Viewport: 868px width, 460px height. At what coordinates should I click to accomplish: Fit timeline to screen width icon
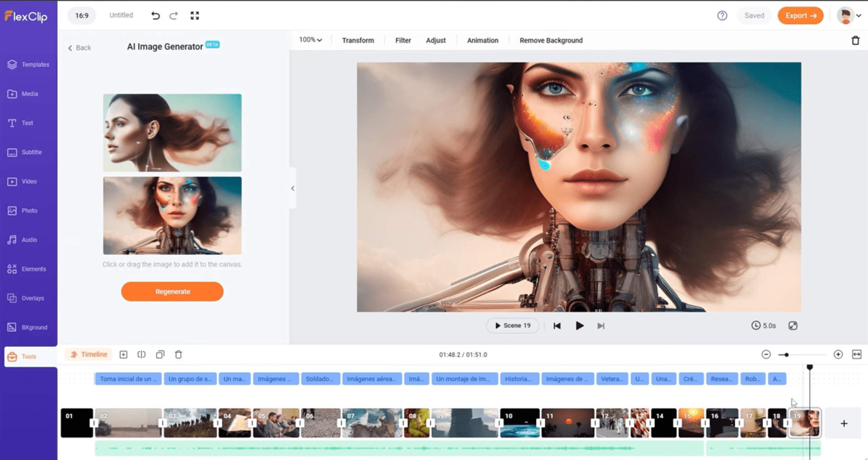[857, 355]
